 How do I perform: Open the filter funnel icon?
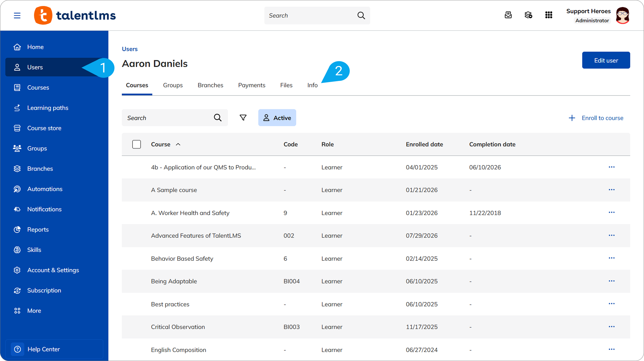[243, 118]
